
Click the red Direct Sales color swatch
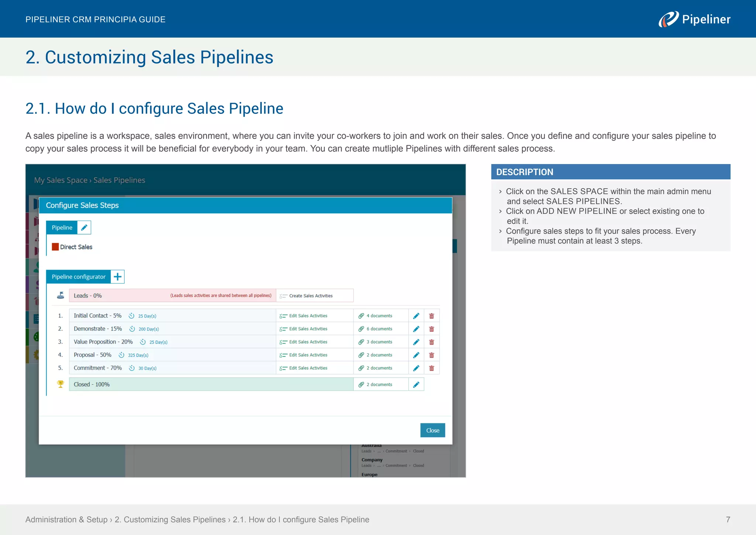pos(55,247)
